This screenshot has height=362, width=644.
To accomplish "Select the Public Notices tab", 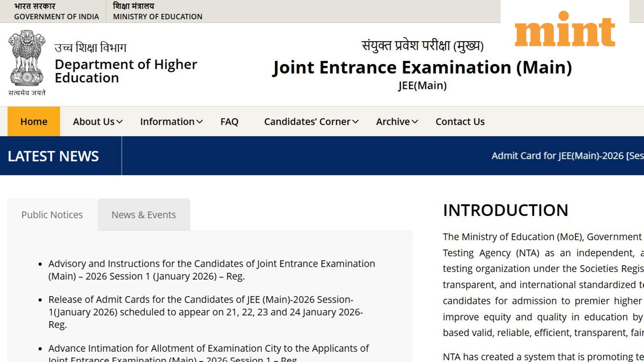I will 52,214.
